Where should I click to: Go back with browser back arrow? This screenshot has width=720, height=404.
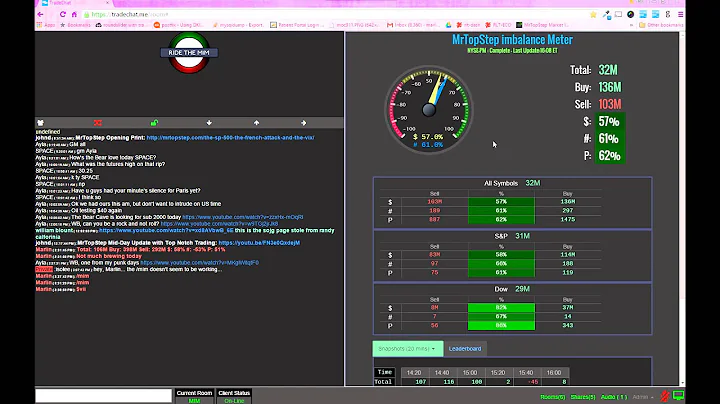[40, 14]
